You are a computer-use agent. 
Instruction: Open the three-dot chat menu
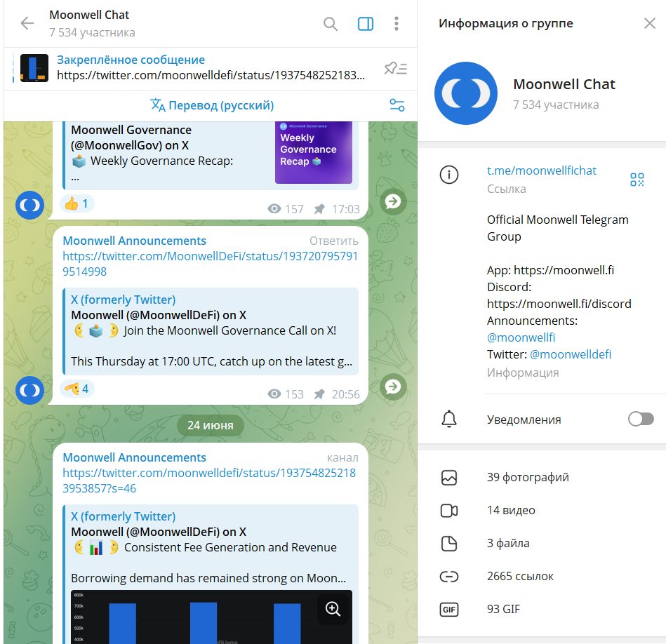[397, 24]
